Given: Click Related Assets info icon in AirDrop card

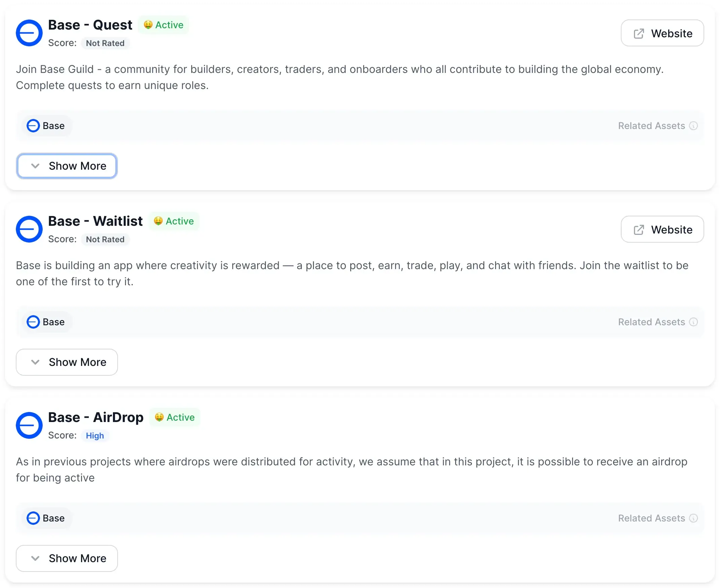Looking at the screenshot, I should 693,518.
